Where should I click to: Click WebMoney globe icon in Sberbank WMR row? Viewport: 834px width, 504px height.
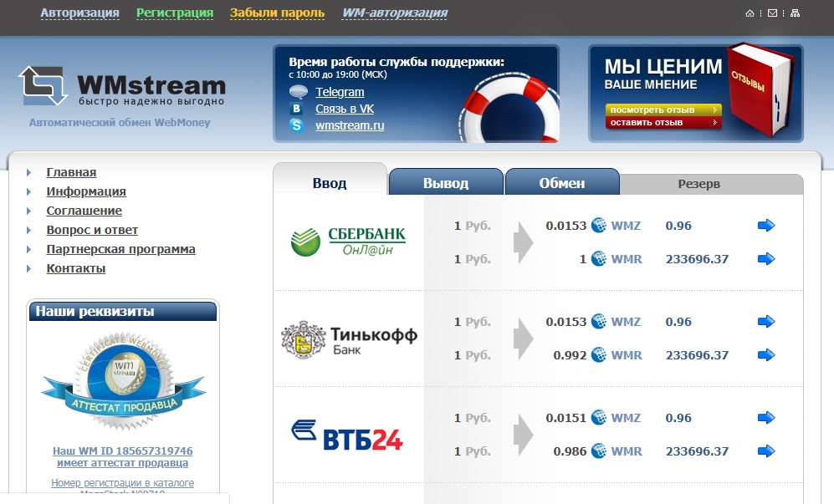click(x=599, y=259)
